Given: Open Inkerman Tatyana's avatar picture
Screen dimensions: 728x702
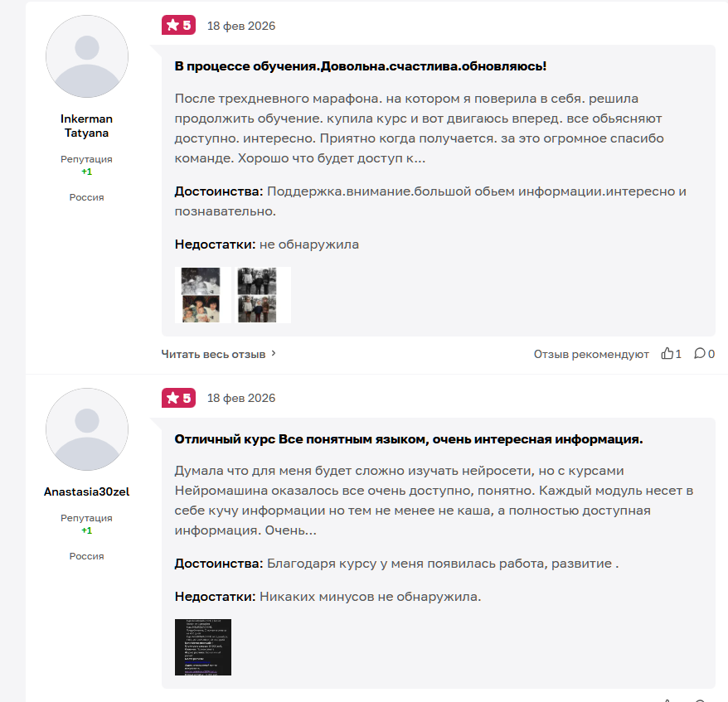Looking at the screenshot, I should pos(87,56).
